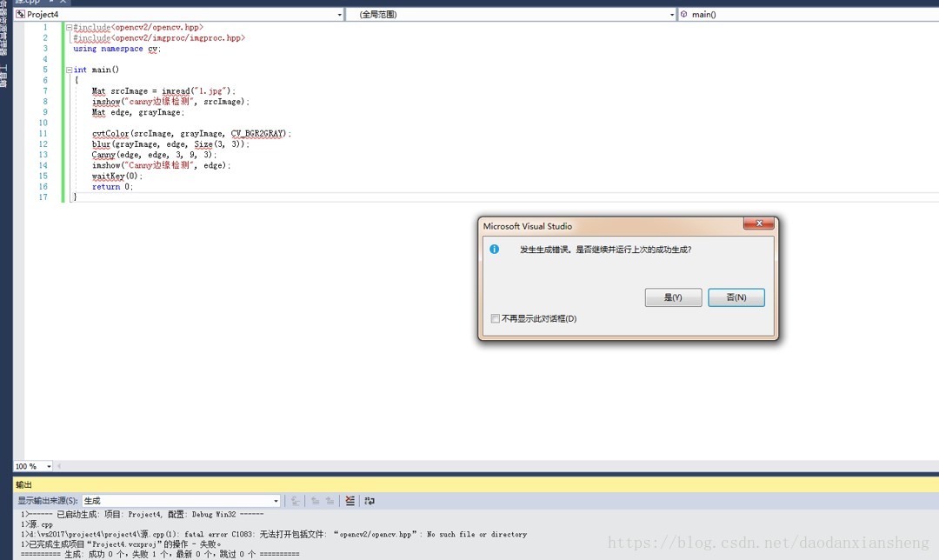Click the 1>源.cpp output line
Screen dimensions: 939x560
[37, 524]
